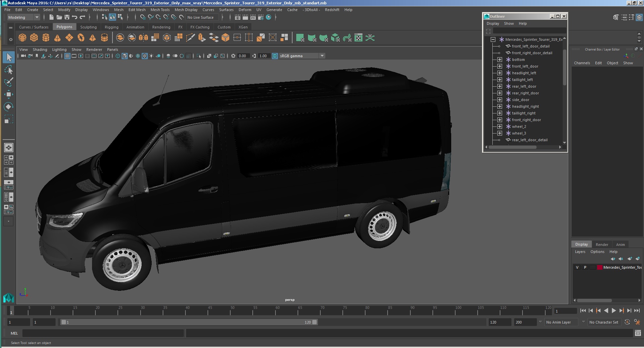Create a polygon torus from the shelf

81,38
